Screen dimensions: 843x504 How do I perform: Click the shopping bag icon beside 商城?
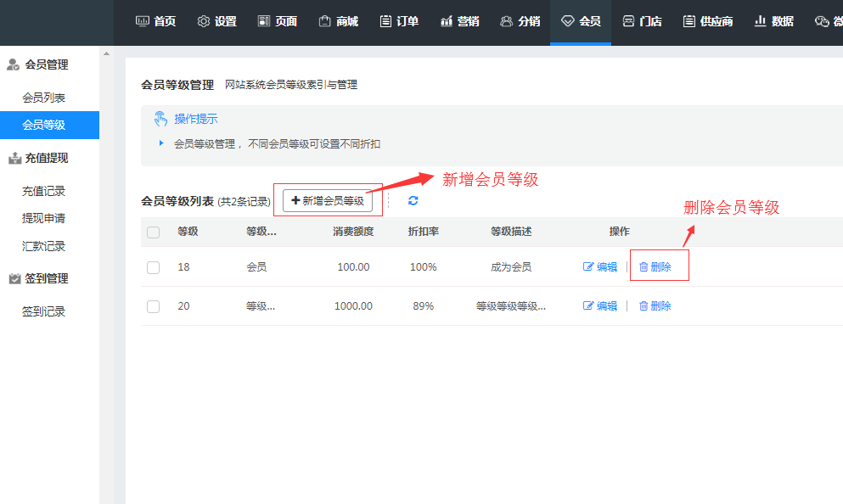324,21
